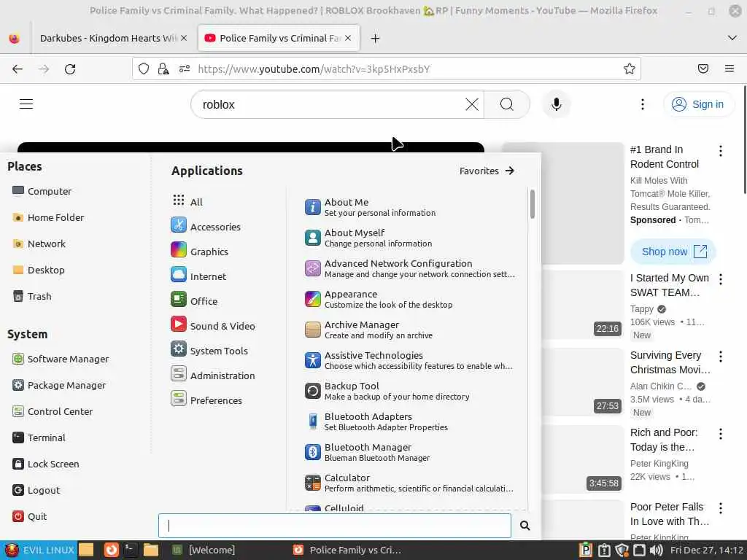Open Trash in Places
Viewport: 747px width, 560px height.
click(x=32, y=296)
